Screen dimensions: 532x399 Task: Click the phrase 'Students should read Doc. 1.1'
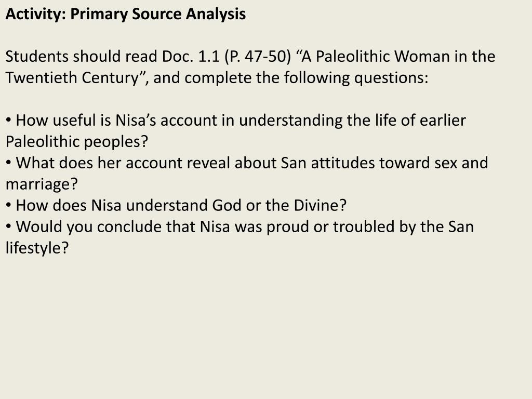113,56
